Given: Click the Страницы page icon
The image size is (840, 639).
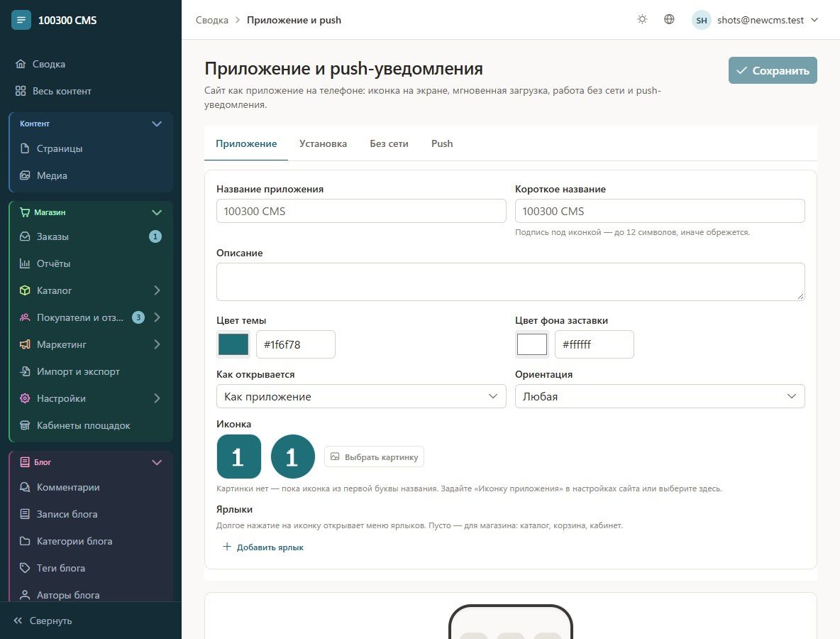Looking at the screenshot, I should [25, 148].
